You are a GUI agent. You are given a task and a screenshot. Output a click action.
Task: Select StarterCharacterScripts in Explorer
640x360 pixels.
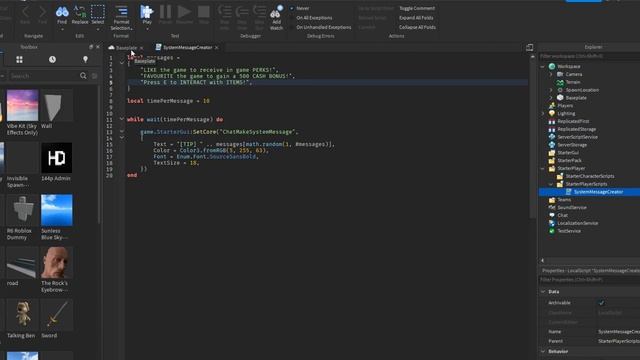(x=589, y=176)
